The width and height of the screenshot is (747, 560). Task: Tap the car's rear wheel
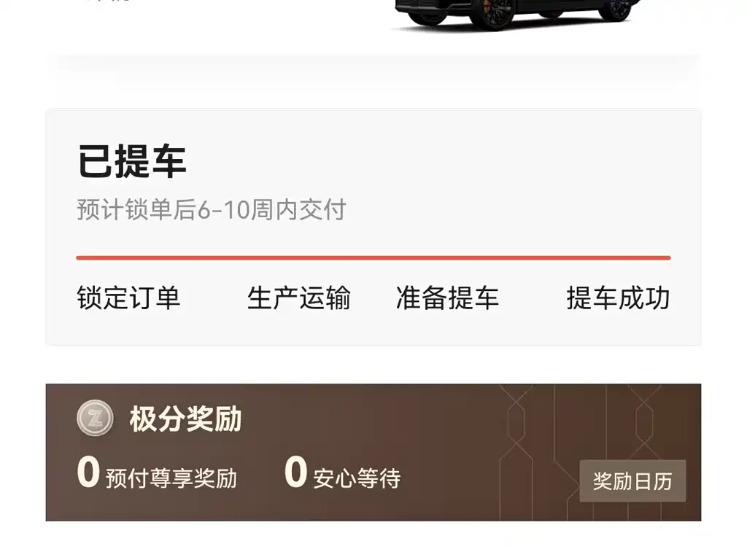(x=616, y=10)
